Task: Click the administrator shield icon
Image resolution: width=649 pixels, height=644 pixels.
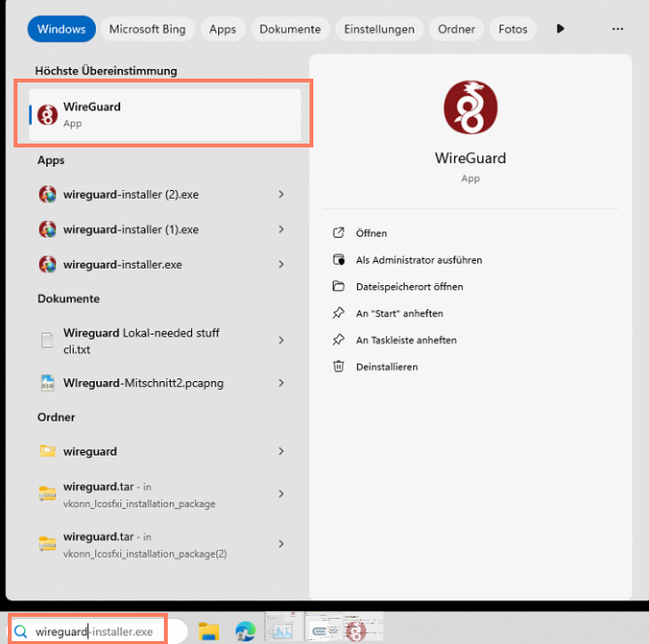Action: [x=339, y=260]
